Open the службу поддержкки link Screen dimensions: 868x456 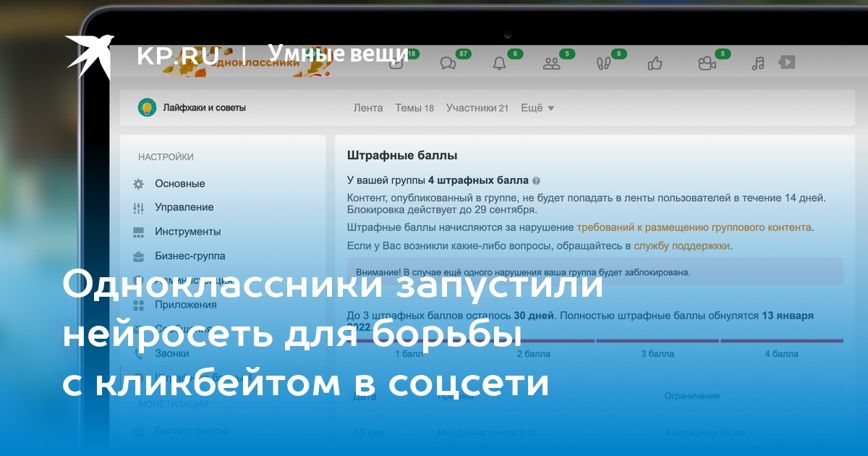682,246
